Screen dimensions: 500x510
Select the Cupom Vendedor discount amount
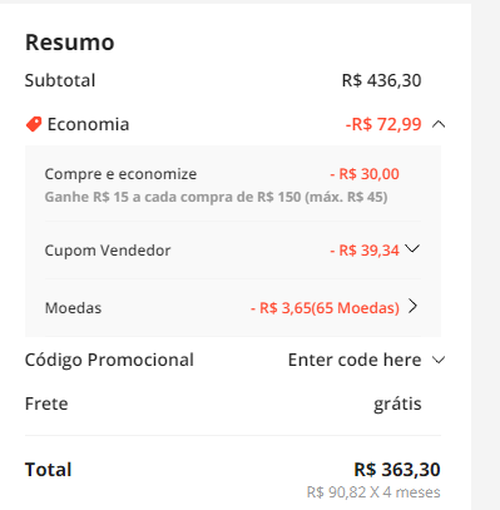[364, 250]
